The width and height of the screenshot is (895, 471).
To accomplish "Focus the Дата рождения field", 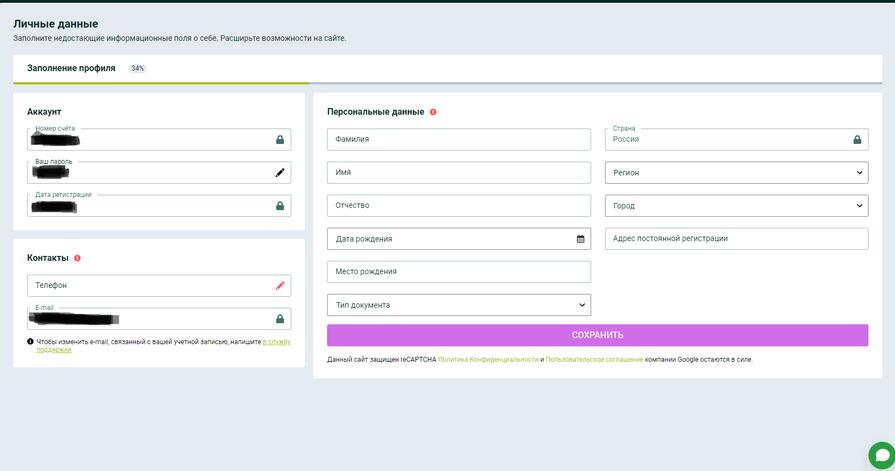I will [459, 239].
